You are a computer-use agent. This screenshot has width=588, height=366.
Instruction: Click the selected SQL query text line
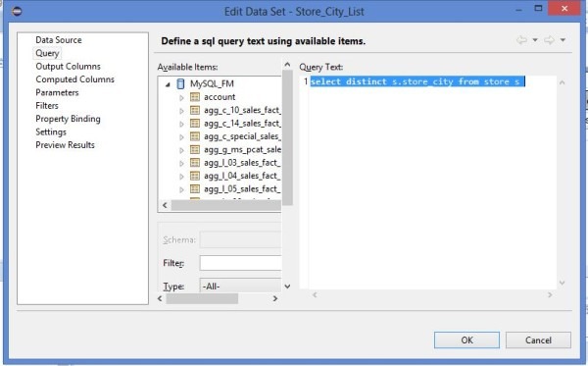417,81
